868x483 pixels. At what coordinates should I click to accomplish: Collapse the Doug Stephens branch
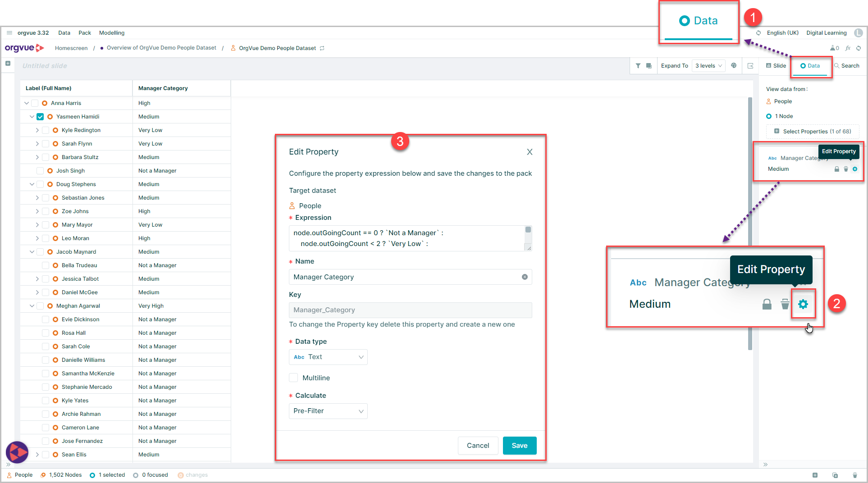[x=32, y=184]
